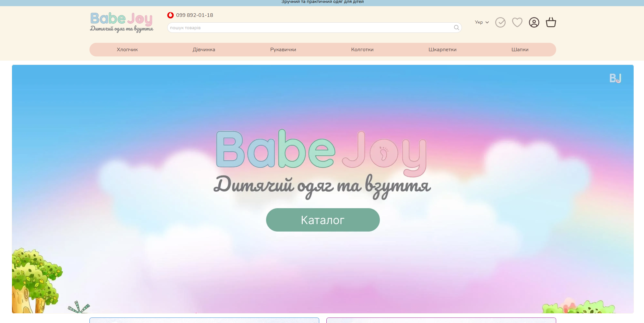View the shopping basket icon
644x323 pixels.
click(551, 22)
